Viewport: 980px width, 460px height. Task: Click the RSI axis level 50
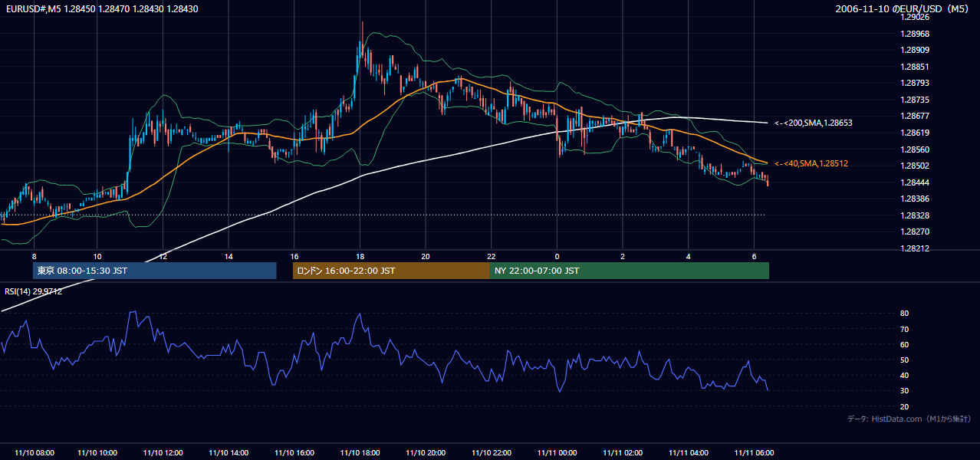[904, 360]
